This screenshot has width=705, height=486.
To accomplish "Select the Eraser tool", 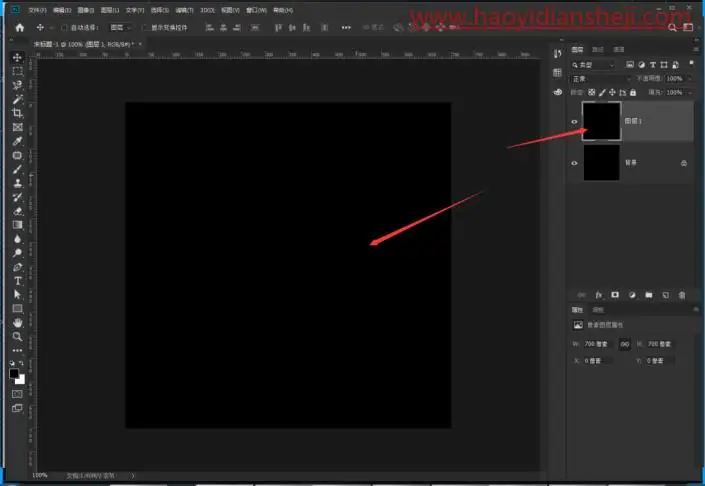I will 17,211.
